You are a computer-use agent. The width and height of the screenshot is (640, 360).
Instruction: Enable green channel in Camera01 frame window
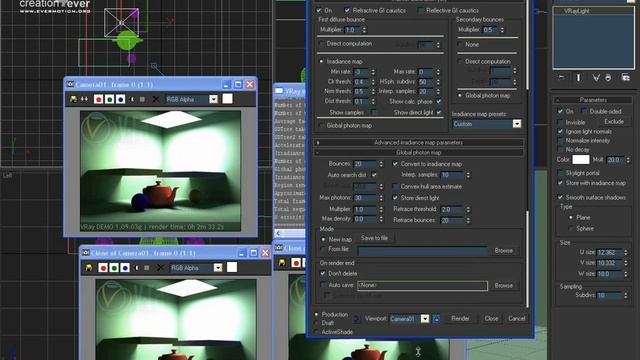coord(109,99)
